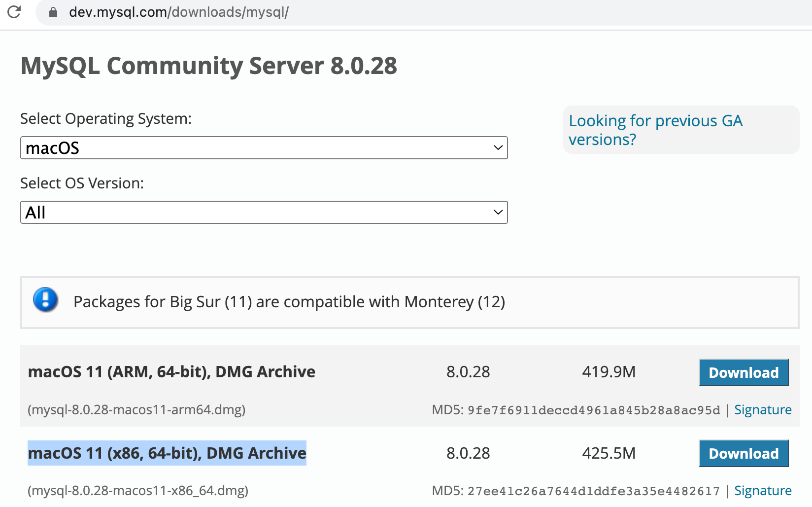
Task: Click filename mysql-8.0.28-macos11-arm64.dmg
Action: point(136,410)
